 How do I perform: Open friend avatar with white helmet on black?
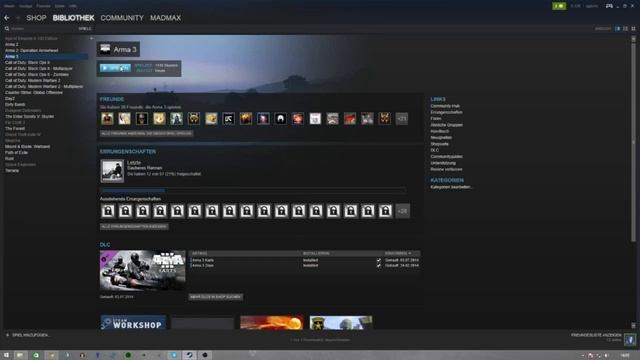(x=280, y=119)
